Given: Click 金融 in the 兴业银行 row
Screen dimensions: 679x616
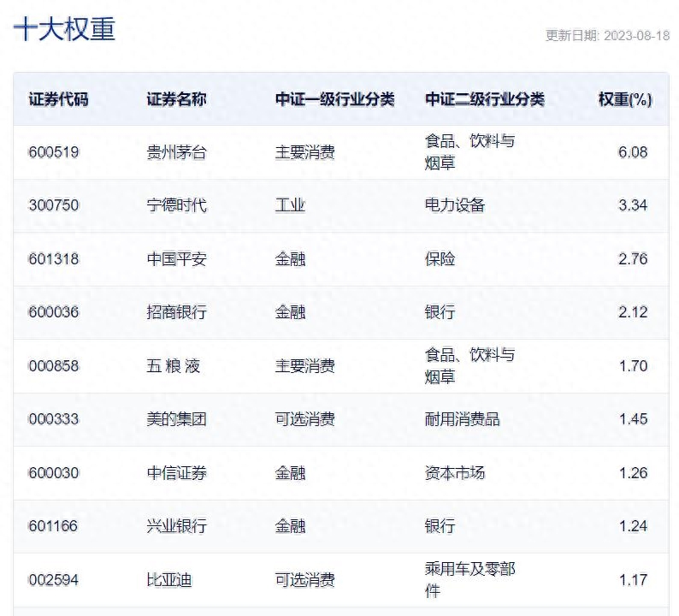Looking at the screenshot, I should 290,526.
